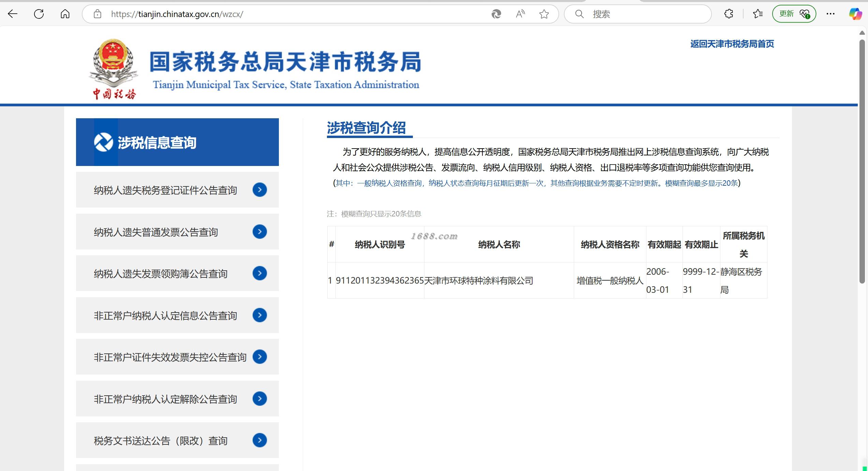Focus the 搜索 search box
This screenshot has height=471, width=868.
[638, 14]
